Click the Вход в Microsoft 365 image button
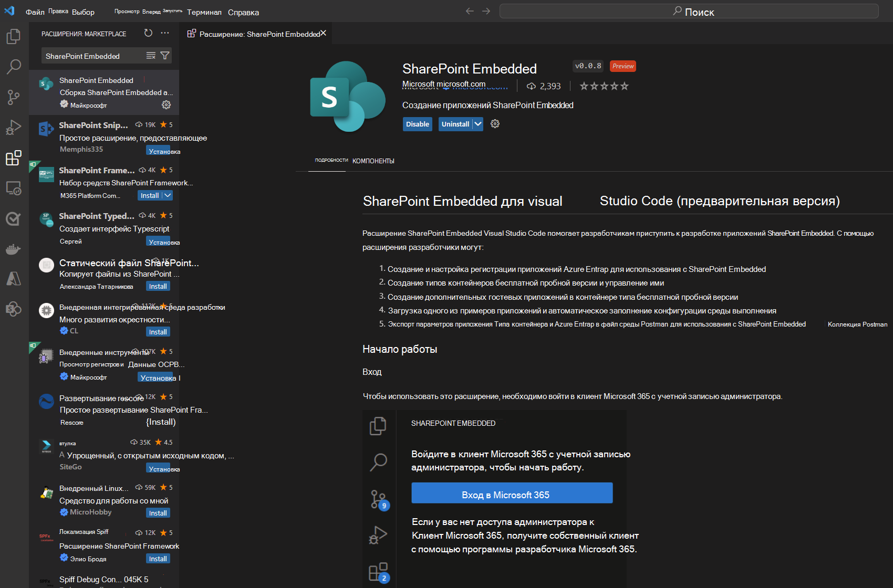This screenshot has height=588, width=893. tap(512, 493)
